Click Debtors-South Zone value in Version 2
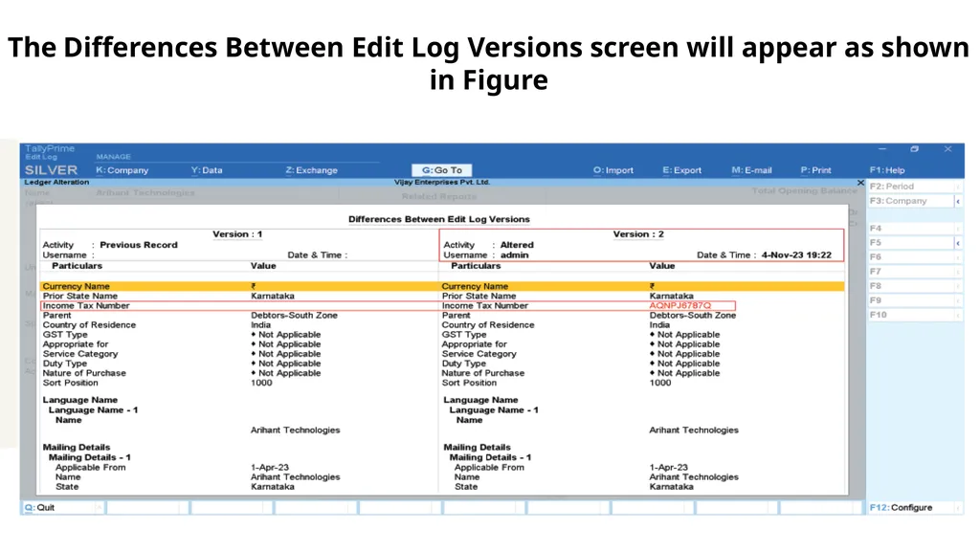980x551 pixels. pyautogui.click(x=693, y=316)
